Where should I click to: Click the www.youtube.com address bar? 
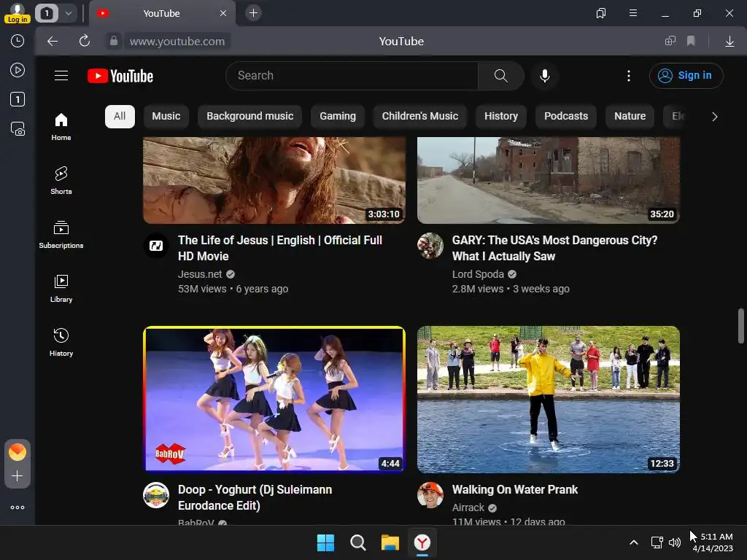pos(177,42)
